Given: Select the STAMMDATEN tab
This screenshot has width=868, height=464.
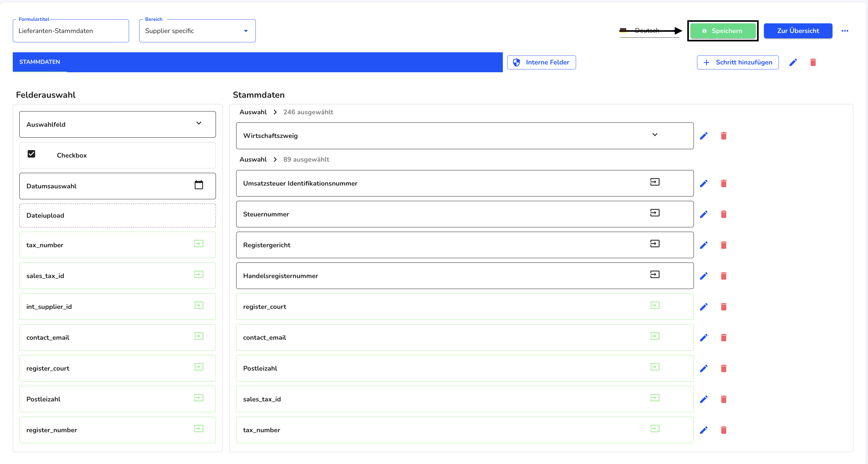Looking at the screenshot, I should click(x=40, y=62).
